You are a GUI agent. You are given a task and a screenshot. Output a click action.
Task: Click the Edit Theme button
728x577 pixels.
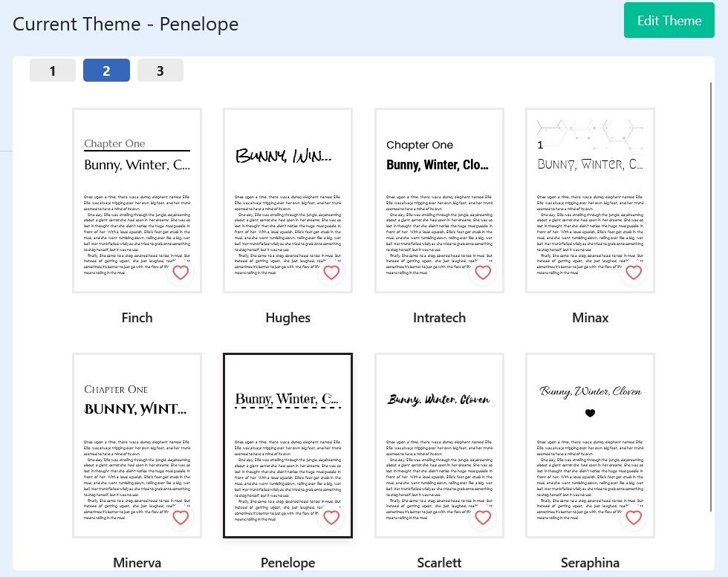click(x=669, y=21)
